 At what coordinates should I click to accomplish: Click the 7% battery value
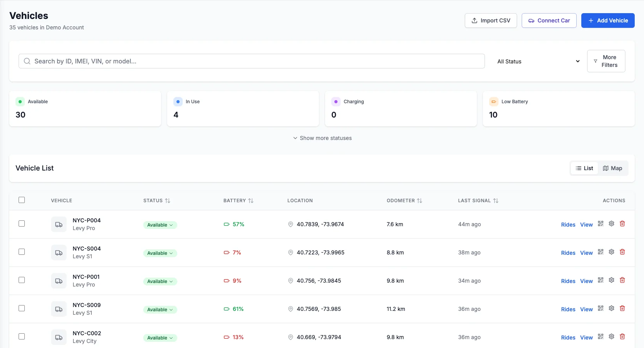tap(237, 252)
